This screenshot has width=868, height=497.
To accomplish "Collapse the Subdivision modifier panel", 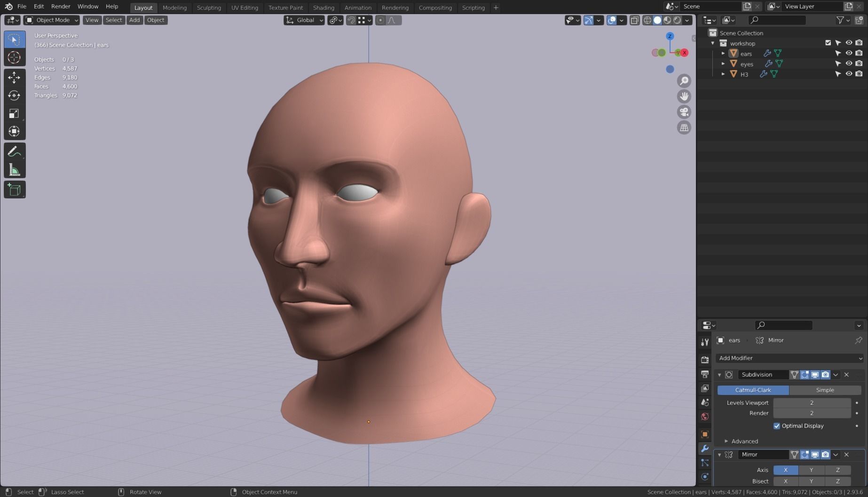I will click(x=719, y=375).
